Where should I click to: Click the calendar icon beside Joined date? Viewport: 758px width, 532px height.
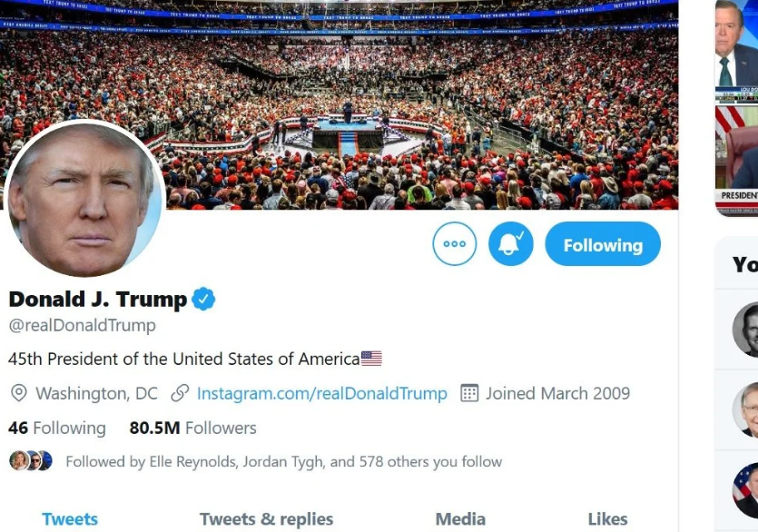tap(469, 393)
